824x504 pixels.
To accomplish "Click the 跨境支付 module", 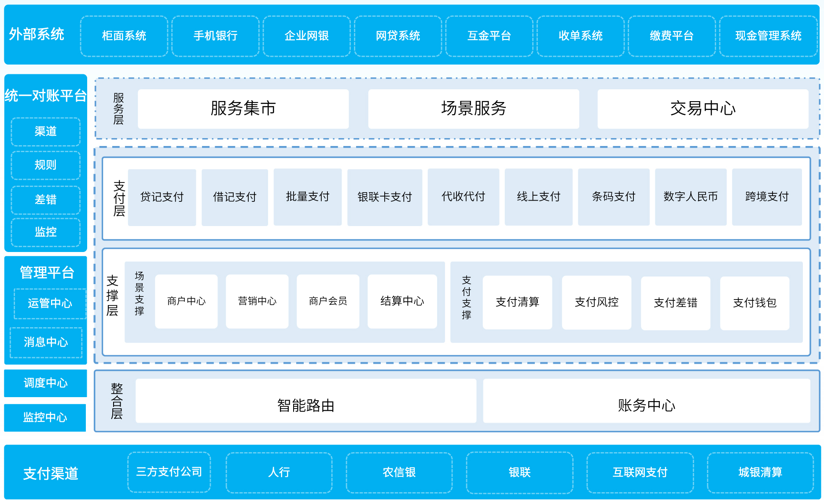I will [767, 197].
